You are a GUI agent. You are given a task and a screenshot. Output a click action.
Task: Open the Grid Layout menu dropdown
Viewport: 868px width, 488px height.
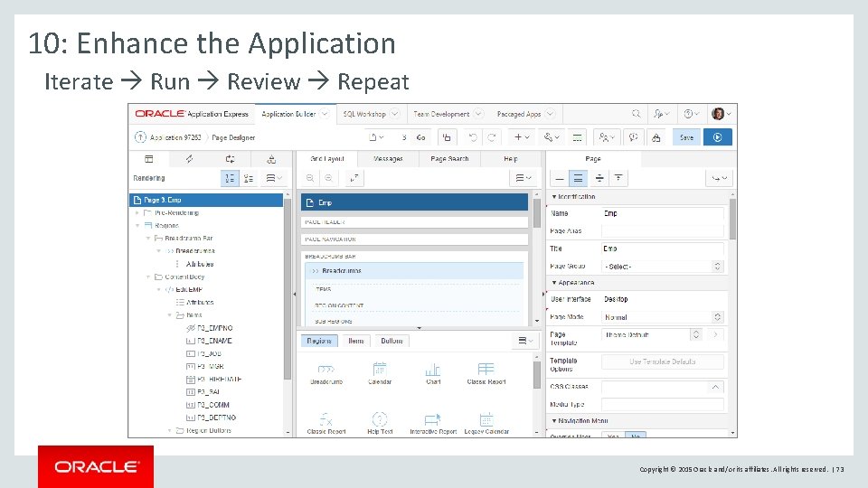(523, 178)
